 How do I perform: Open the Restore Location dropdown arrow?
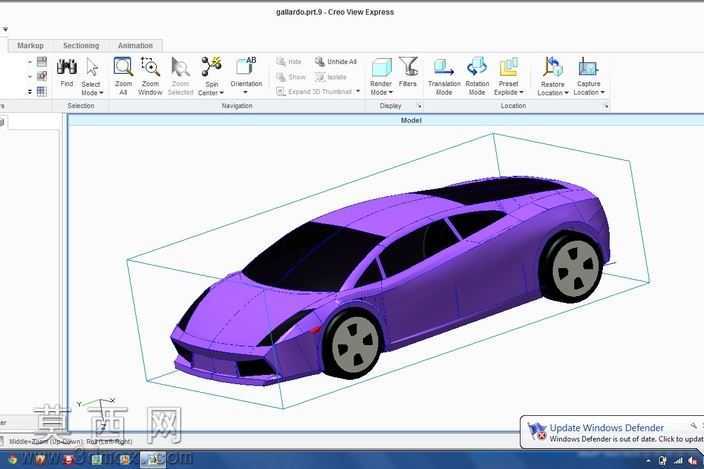click(567, 93)
